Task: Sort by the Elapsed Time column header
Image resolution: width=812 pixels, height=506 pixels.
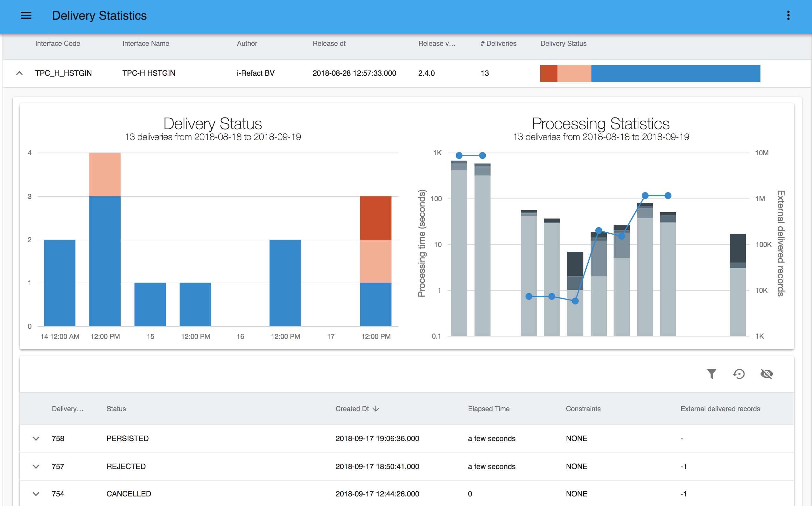Action: click(x=488, y=409)
